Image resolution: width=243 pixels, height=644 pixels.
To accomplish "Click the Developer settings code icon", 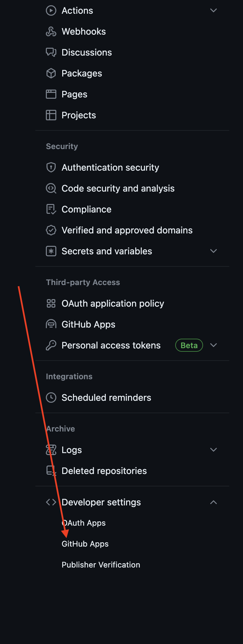I will coord(51,502).
